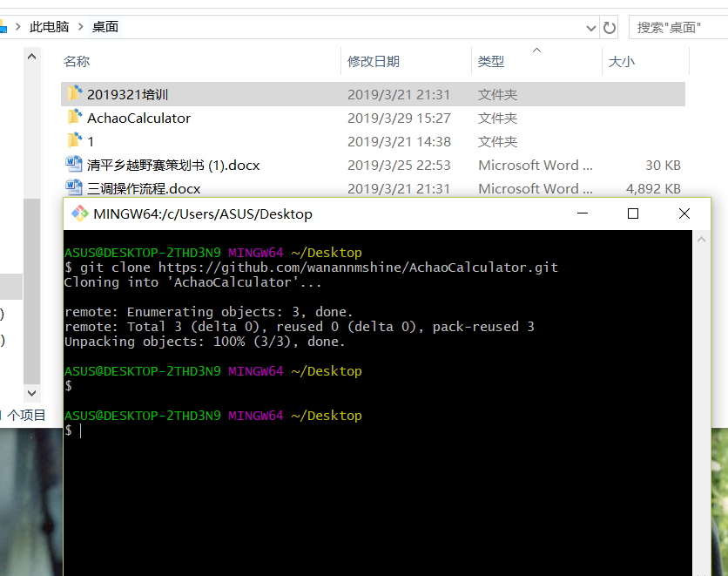Click the terminal line 'Unpacking objects: 100% (3/3), done.'
Image resolution: width=728 pixels, height=576 pixels.
click(205, 342)
